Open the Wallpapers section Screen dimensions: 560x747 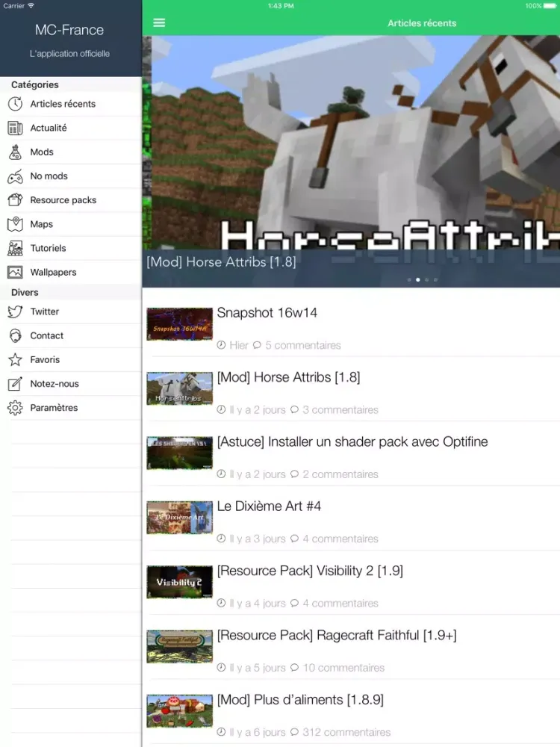[x=53, y=272]
